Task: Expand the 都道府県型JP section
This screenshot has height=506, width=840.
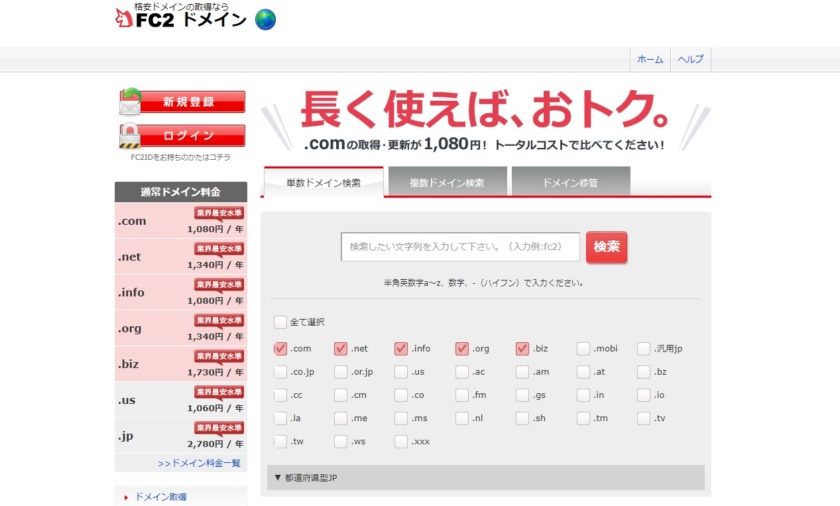Action: coord(485,477)
